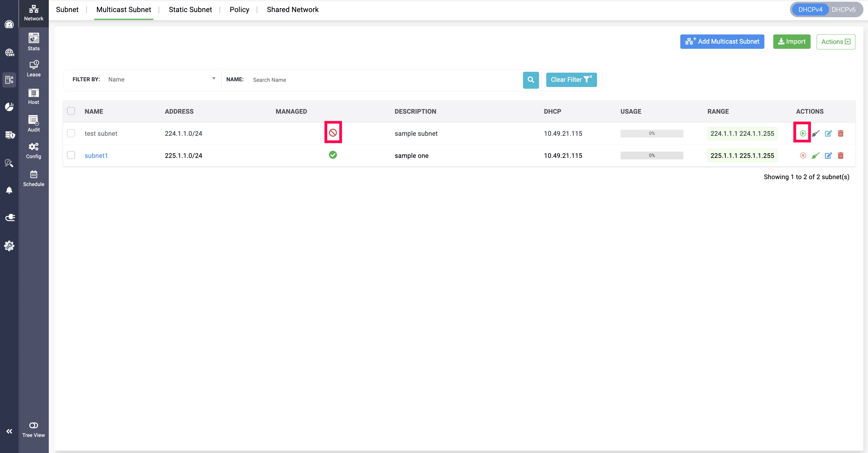Delete subnet1 using trash icon
Viewport: 868px width, 453px height.
pyautogui.click(x=840, y=155)
